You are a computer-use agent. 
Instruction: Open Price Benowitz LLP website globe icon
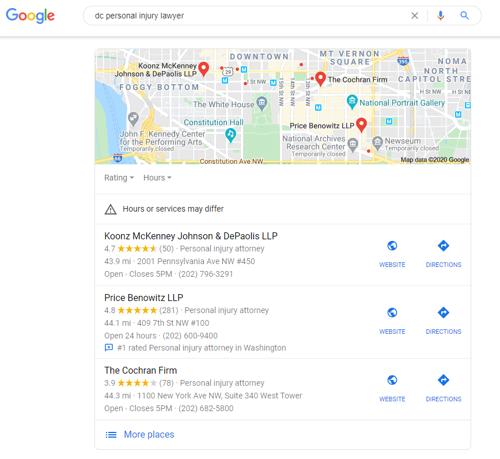392,313
